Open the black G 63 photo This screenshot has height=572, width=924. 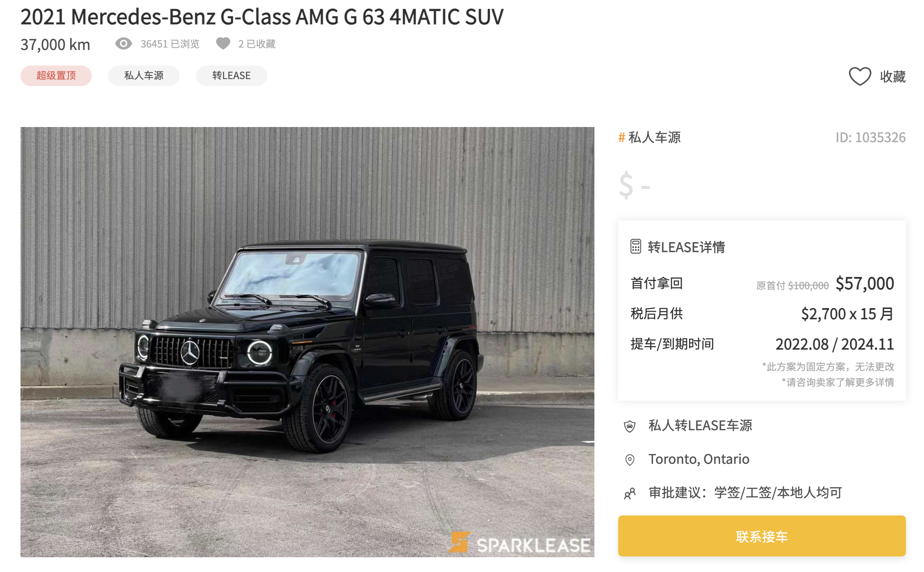point(307,342)
